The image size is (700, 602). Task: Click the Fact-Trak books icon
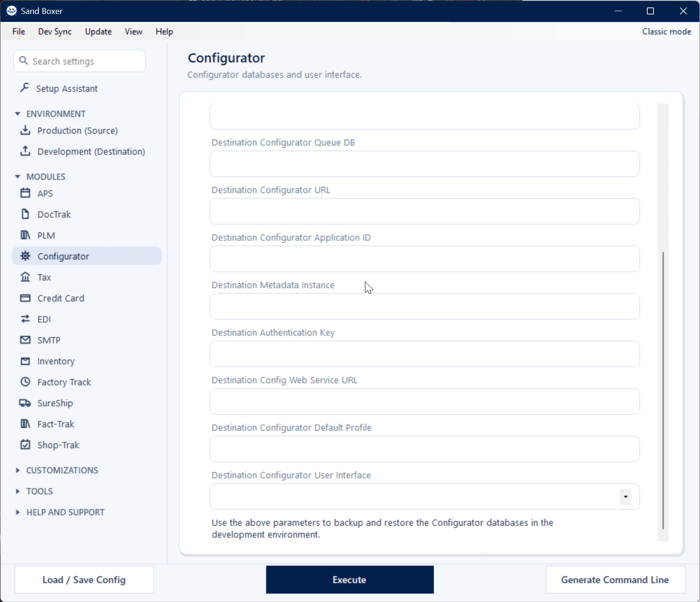pos(25,424)
